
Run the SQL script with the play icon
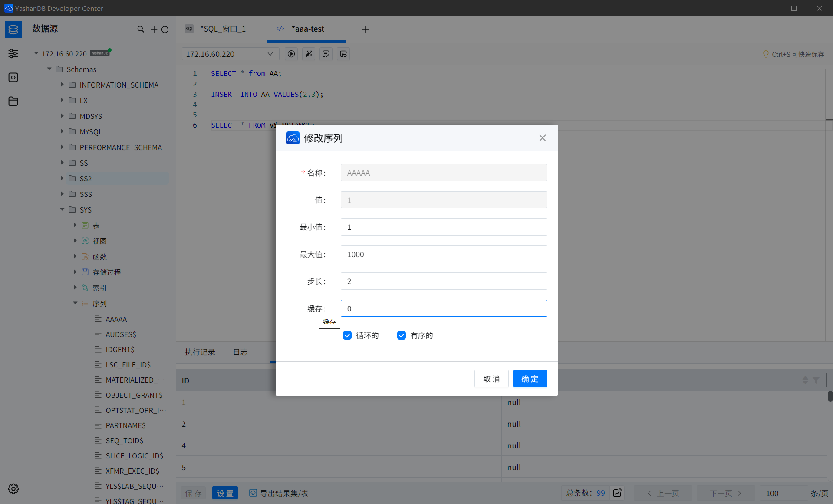291,54
